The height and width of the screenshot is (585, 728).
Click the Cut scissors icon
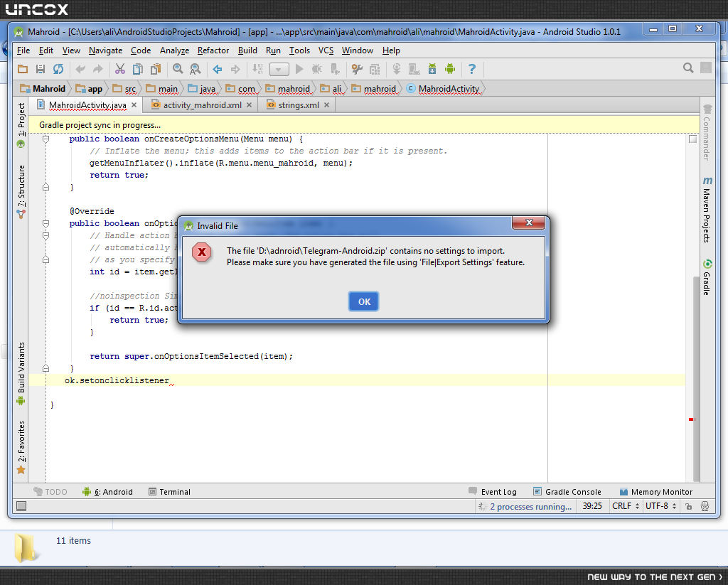[119, 69]
